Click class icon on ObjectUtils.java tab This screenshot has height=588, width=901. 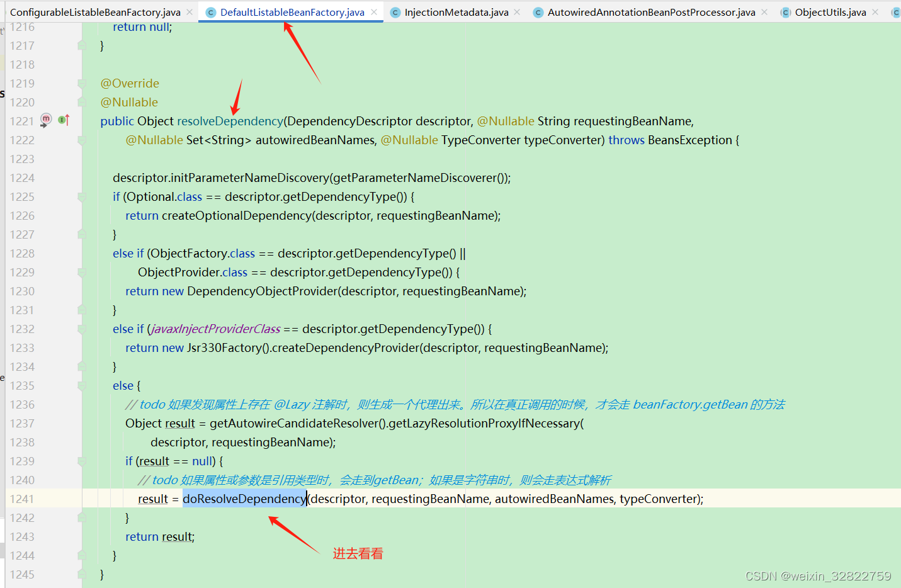coord(786,12)
